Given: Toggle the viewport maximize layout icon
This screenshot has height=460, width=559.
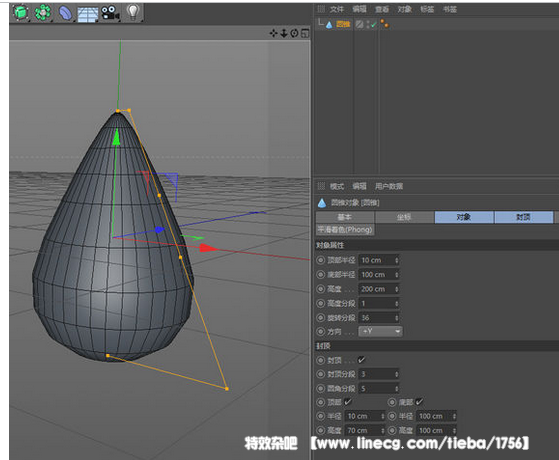Looking at the screenshot, I should pos(305,34).
